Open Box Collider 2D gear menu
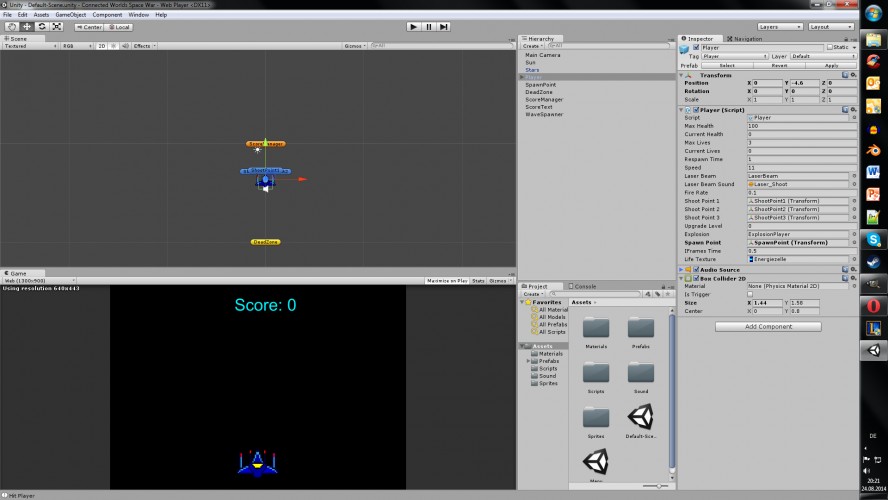This screenshot has width=888, height=500. tap(853, 278)
